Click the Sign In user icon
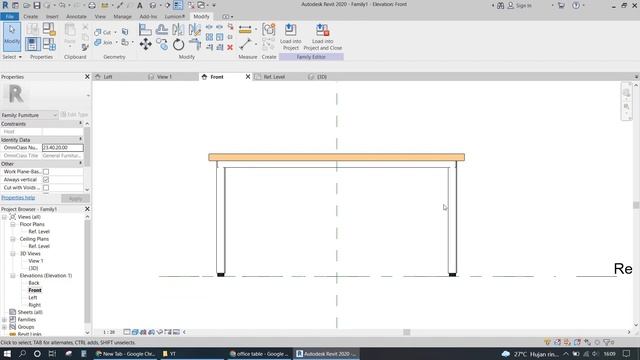This screenshot has width=640, height=360. pyautogui.click(x=511, y=5)
